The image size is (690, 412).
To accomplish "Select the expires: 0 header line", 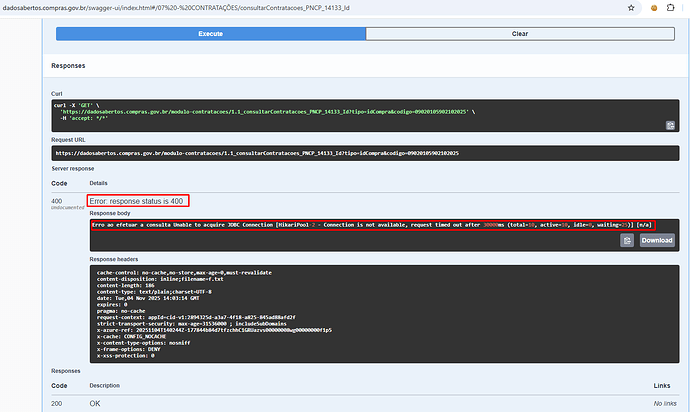I will pyautogui.click(x=112, y=305).
